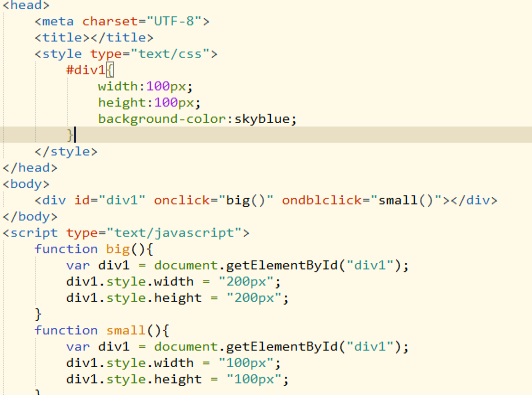Screen dimensions: 532x395
Task: Click the "UTF-8" string value
Action: (x=174, y=21)
